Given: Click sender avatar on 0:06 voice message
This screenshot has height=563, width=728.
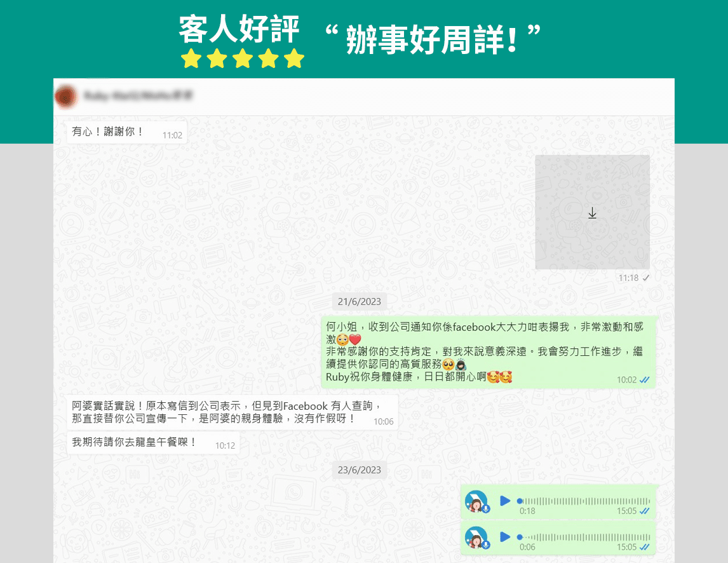Looking at the screenshot, I should [x=476, y=538].
